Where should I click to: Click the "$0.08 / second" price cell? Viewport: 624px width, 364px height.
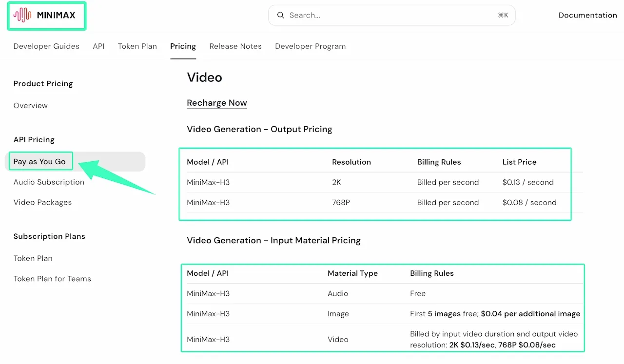pyautogui.click(x=529, y=202)
